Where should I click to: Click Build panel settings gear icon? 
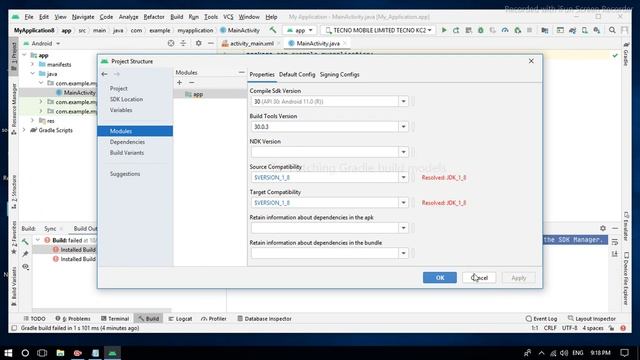(x=603, y=228)
